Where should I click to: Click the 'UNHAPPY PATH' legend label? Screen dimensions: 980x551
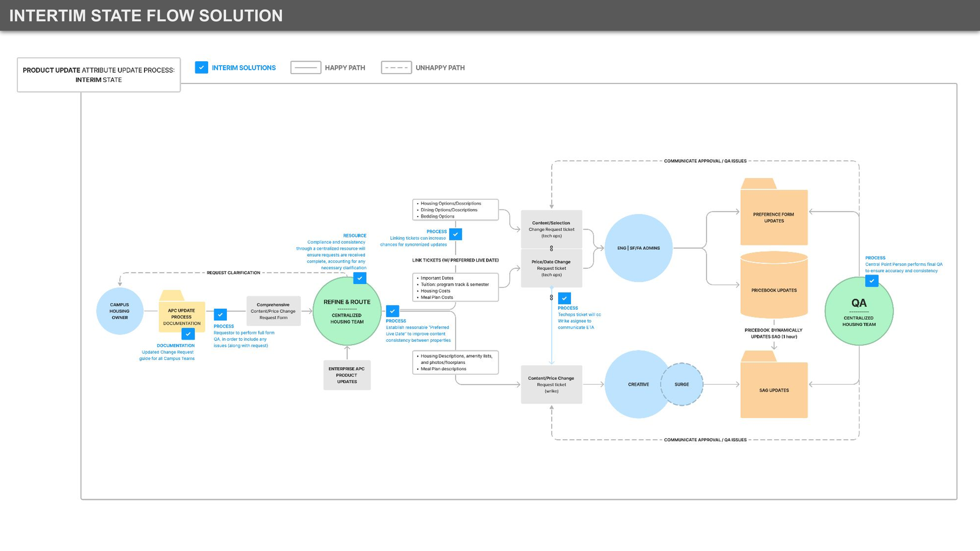tap(440, 68)
